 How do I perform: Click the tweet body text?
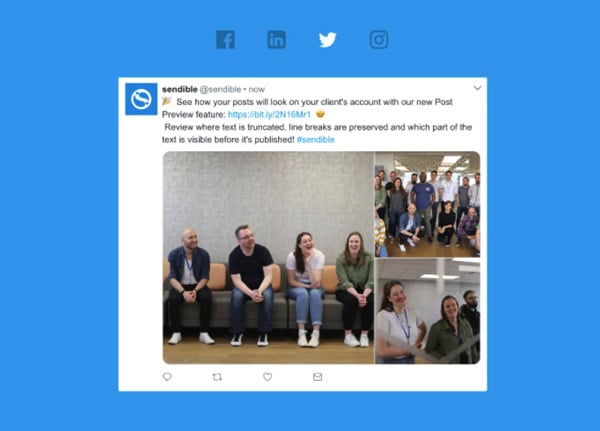point(317,121)
